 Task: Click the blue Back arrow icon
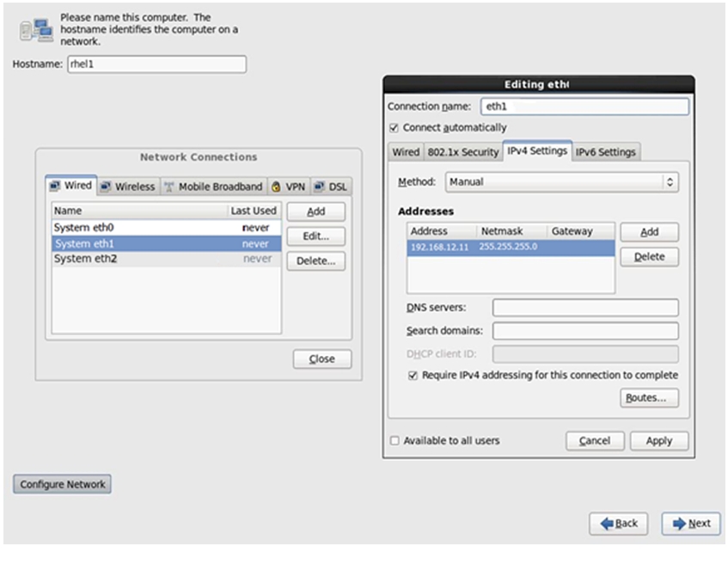[x=606, y=524]
